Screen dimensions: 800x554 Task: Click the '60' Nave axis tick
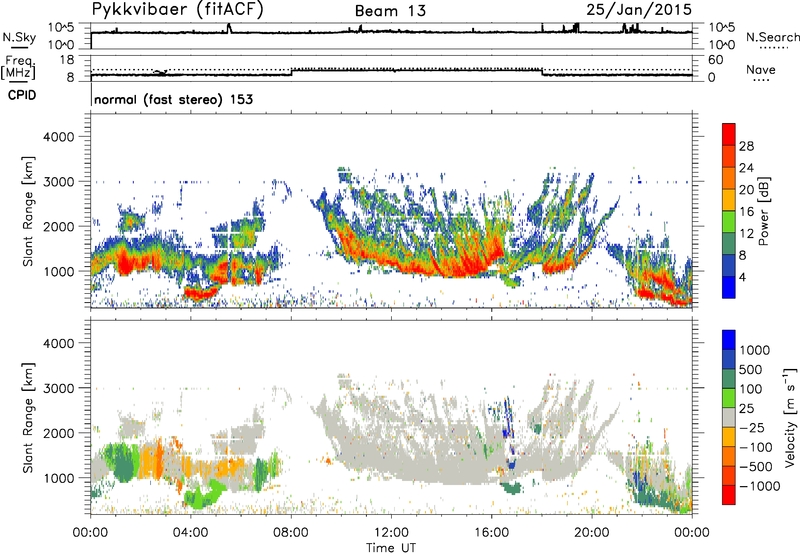coord(715,60)
